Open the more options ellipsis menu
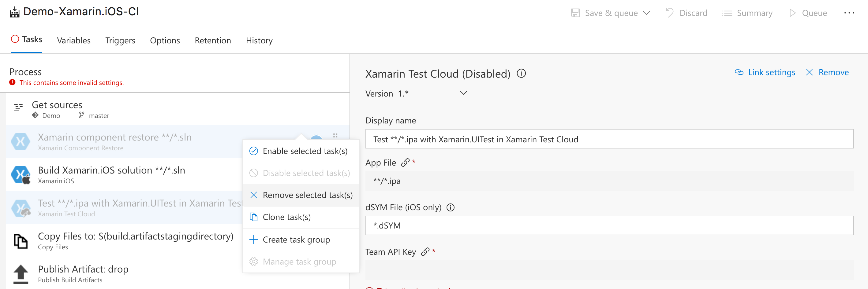The image size is (868, 289). 849,13
